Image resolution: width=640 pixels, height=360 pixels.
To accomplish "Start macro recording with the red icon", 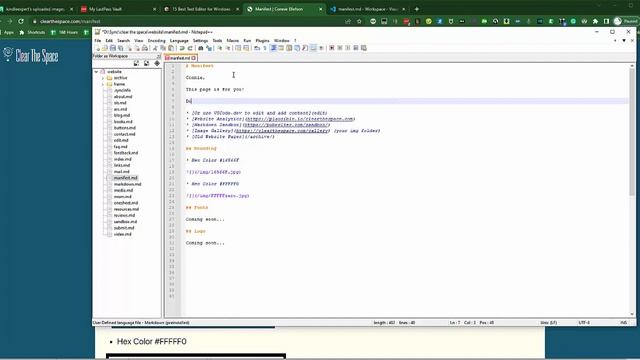I will [x=332, y=48].
